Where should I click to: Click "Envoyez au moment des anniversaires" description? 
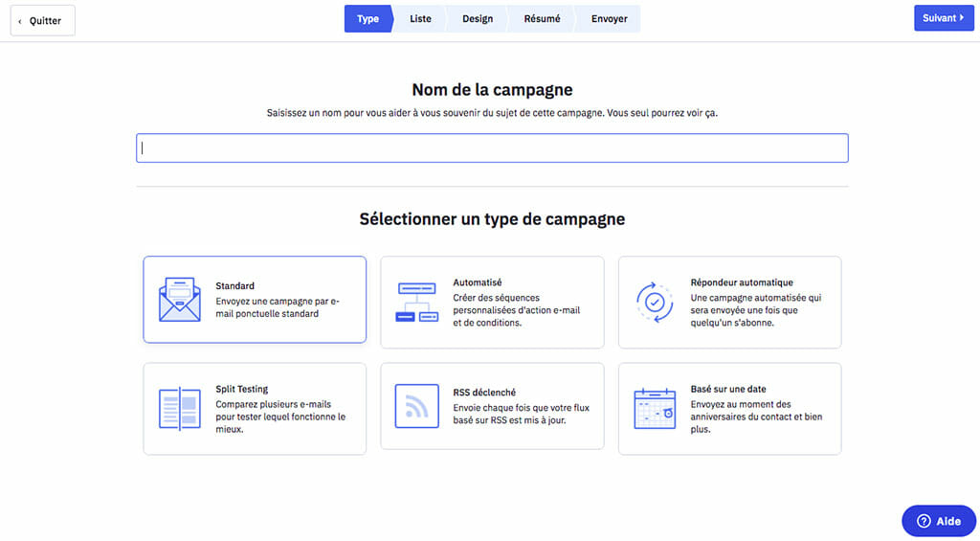[x=756, y=417]
